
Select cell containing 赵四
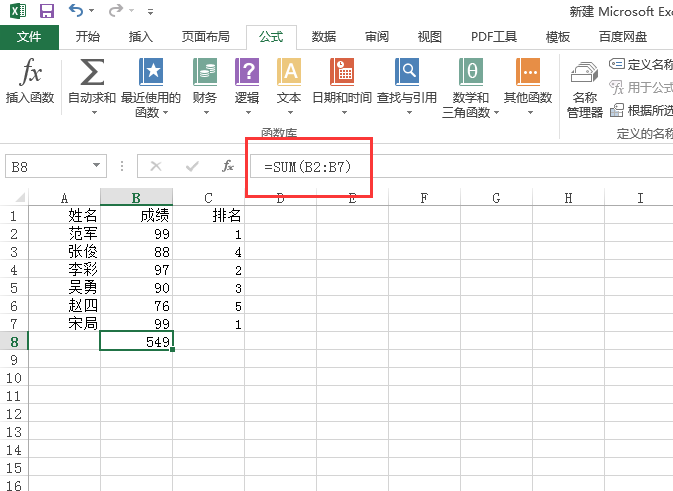64,306
